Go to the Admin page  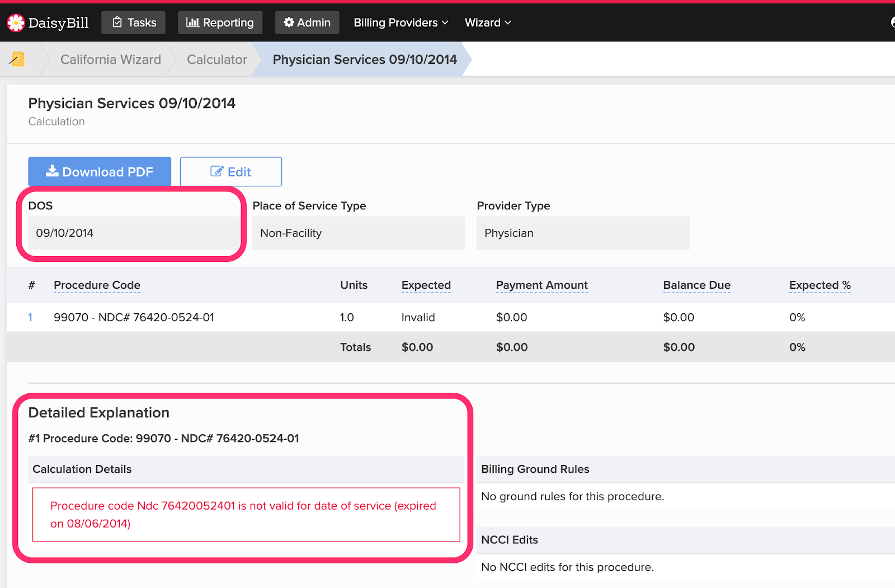pyautogui.click(x=307, y=23)
